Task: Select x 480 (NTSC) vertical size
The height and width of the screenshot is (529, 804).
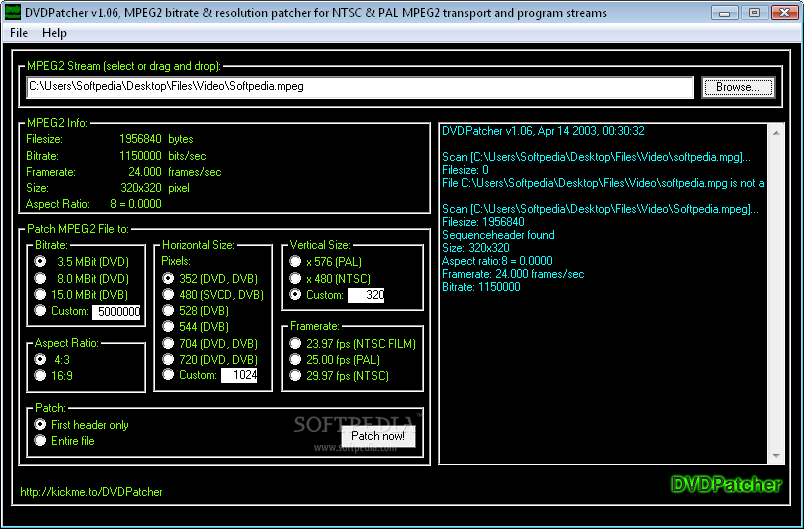Action: [x=330, y=279]
